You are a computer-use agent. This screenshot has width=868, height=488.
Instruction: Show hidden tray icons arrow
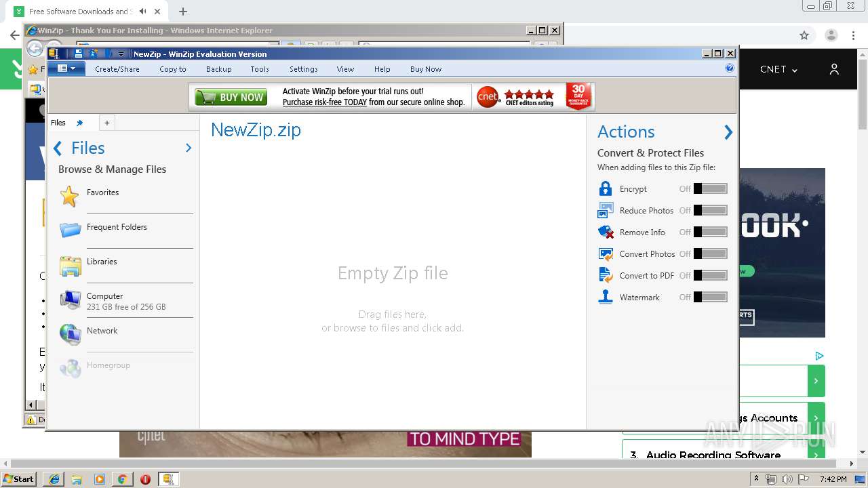point(757,479)
